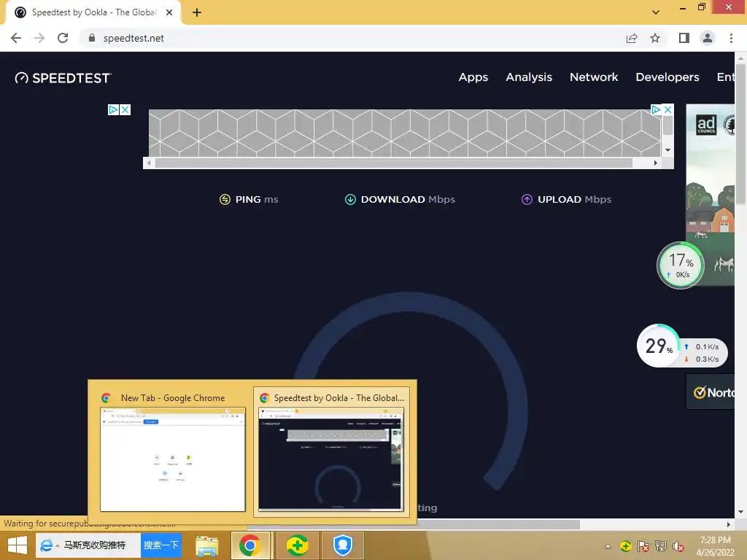Open Chrome's three-dot menu
The width and height of the screenshot is (747, 560).
tap(731, 38)
